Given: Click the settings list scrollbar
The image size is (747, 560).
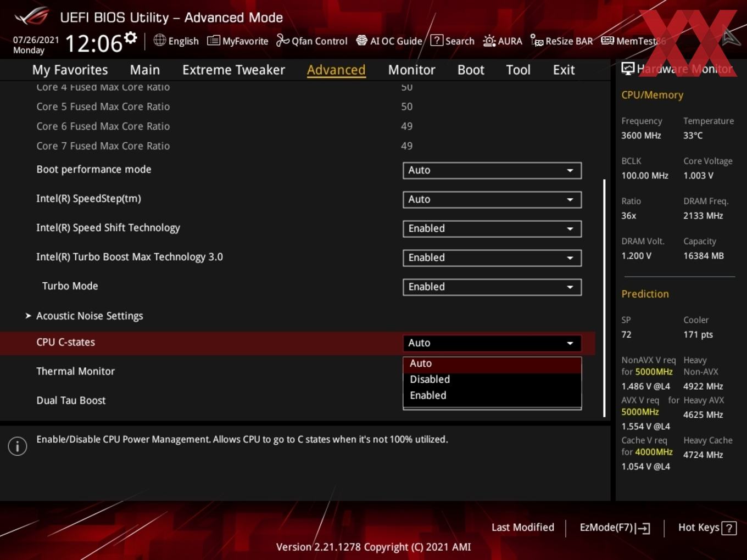Looking at the screenshot, I should click(x=604, y=298).
